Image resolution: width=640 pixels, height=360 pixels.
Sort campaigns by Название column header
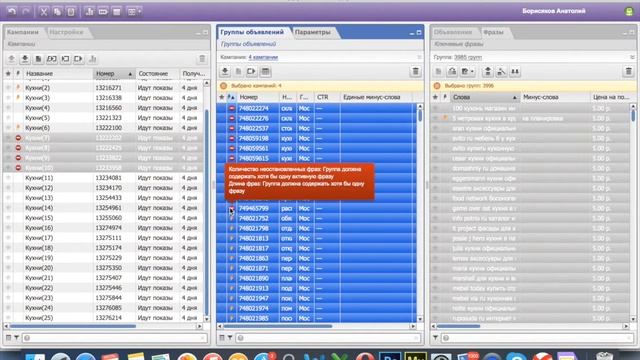click(58, 73)
